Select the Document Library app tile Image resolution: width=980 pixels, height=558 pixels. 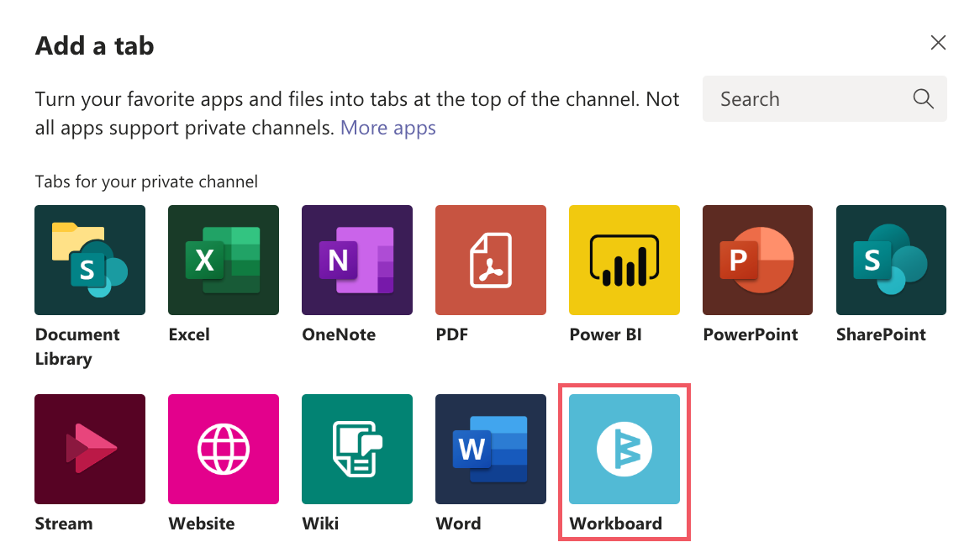90,260
